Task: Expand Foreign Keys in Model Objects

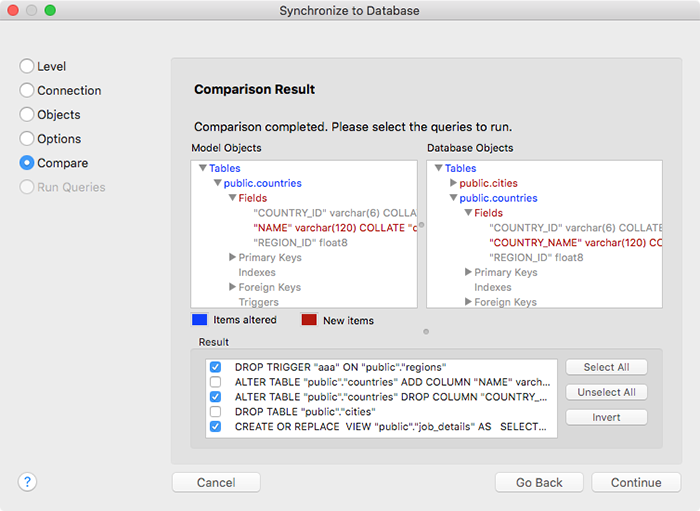Action: (x=232, y=287)
